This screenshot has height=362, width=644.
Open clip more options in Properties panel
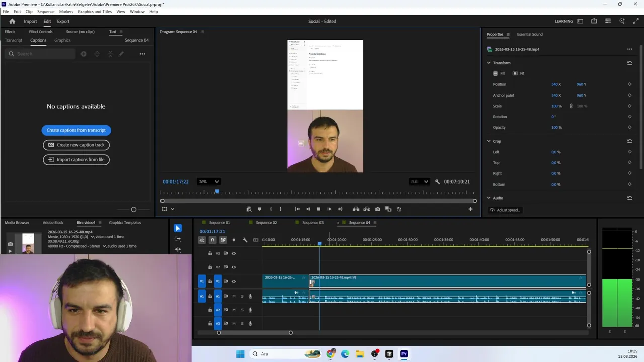point(629,49)
